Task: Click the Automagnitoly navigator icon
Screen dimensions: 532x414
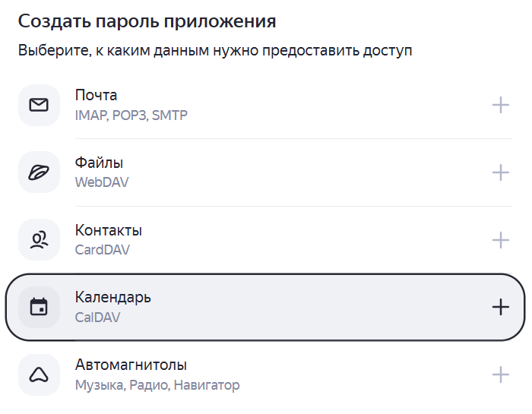Action: point(39,374)
